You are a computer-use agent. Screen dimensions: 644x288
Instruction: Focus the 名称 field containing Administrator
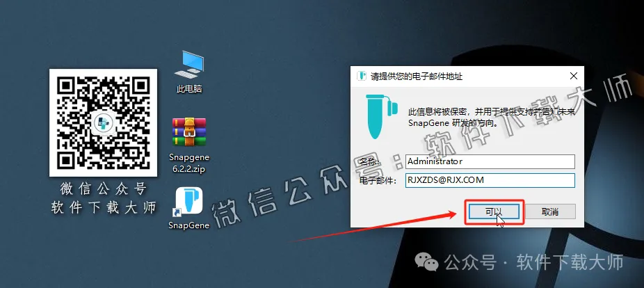(x=490, y=161)
